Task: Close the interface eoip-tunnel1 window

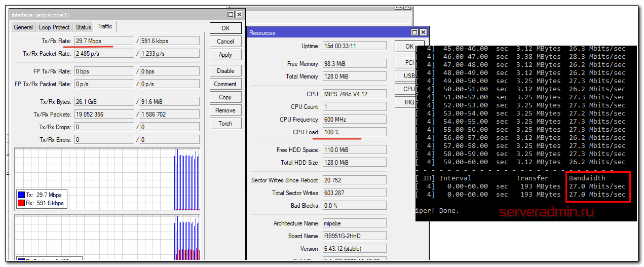Action: [239, 15]
